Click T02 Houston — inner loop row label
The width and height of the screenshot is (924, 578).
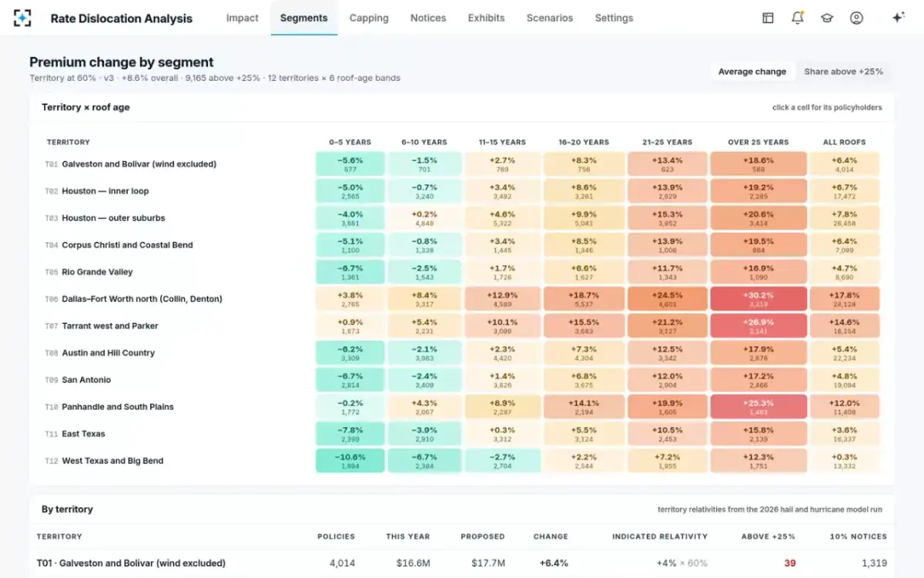(x=97, y=191)
